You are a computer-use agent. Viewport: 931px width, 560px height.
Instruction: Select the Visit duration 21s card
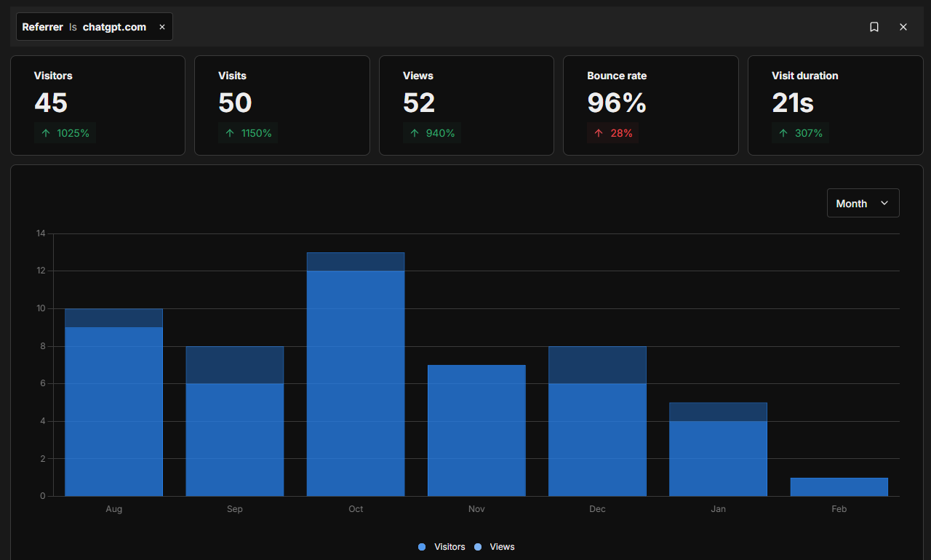(x=835, y=105)
